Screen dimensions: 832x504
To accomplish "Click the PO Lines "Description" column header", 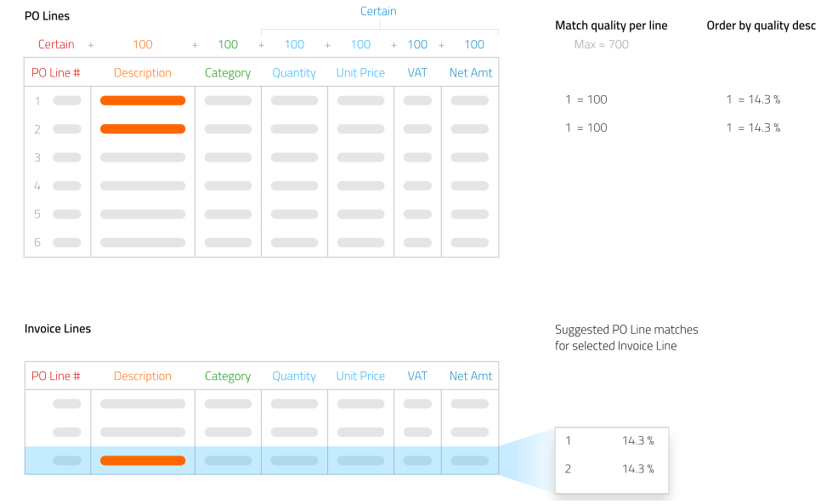I will (x=143, y=73).
